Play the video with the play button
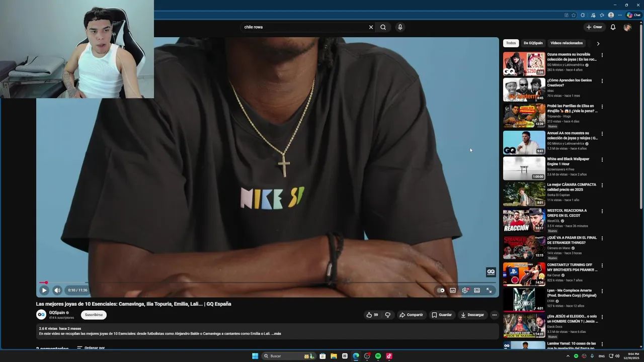The height and width of the screenshot is (362, 644). (x=44, y=290)
